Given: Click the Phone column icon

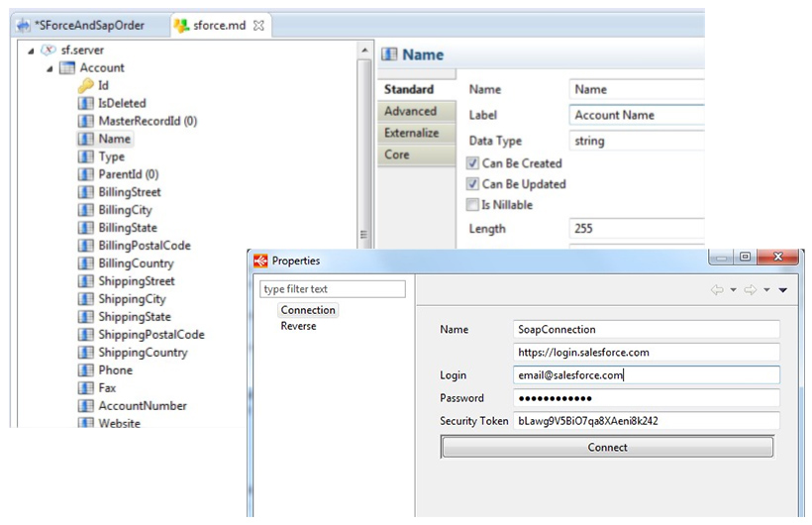Looking at the screenshot, I should pos(85,370).
